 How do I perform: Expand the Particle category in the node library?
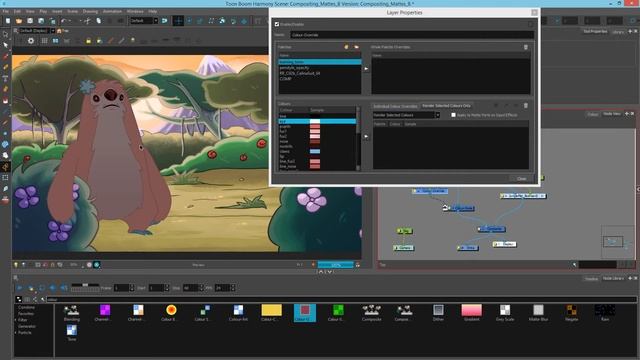16,333
